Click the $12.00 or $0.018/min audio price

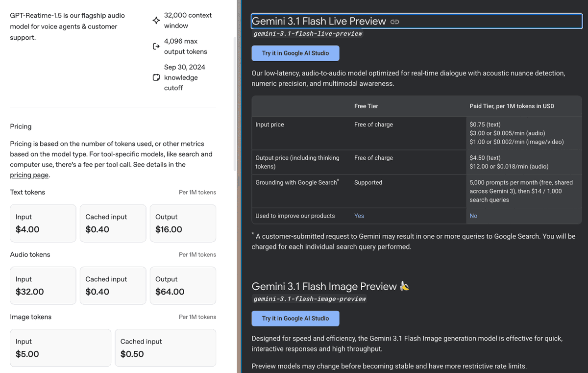(x=509, y=166)
